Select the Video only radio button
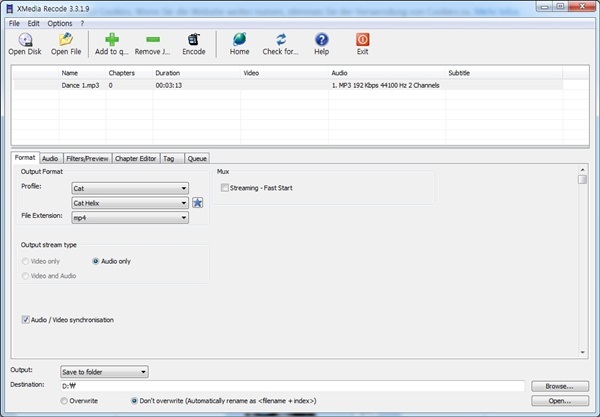The width and height of the screenshot is (600, 417). pyautogui.click(x=25, y=261)
